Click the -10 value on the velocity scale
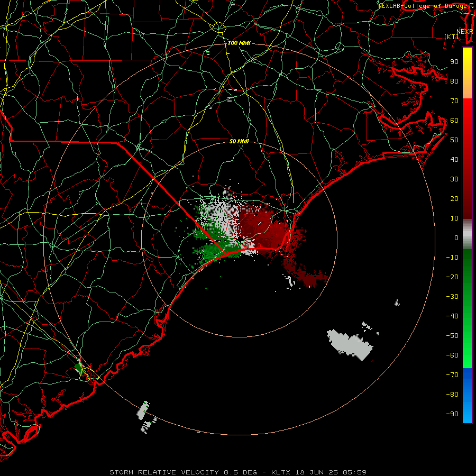 [x=452, y=258]
